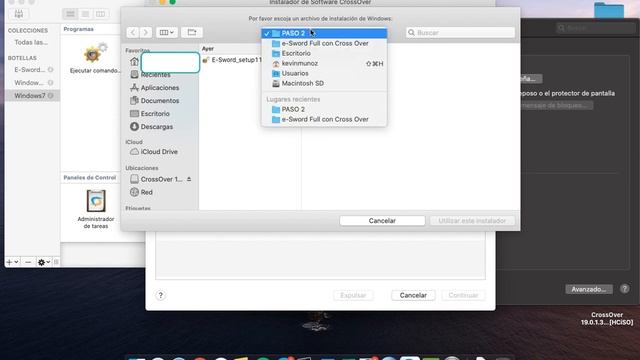Screen dimensions: 640x360
Task: Eject the CrossOver volume
Action: [189, 179]
